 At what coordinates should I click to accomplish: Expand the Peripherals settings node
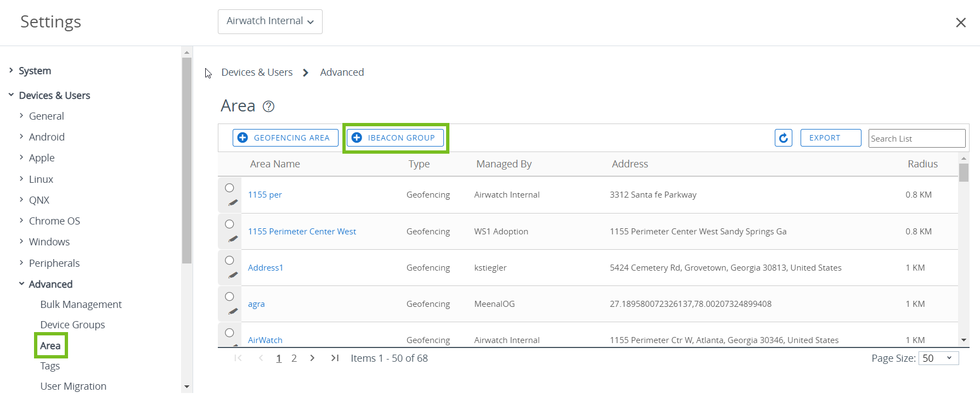pos(21,263)
